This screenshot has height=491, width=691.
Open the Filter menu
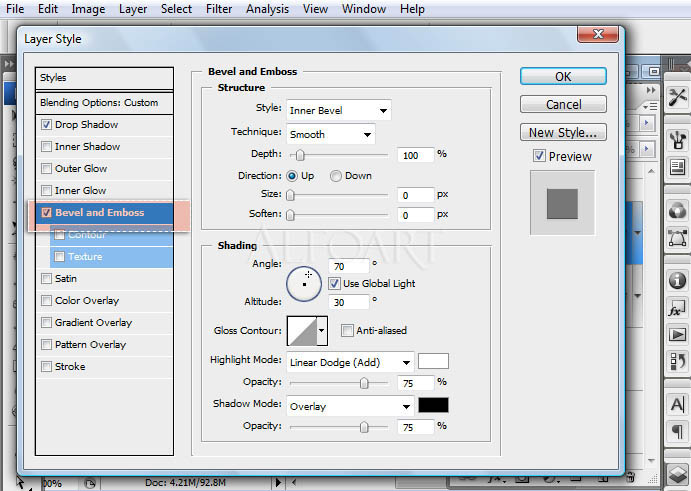[x=219, y=9]
